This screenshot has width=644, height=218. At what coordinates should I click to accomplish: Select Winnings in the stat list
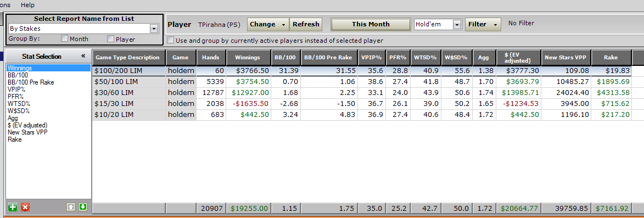point(48,68)
